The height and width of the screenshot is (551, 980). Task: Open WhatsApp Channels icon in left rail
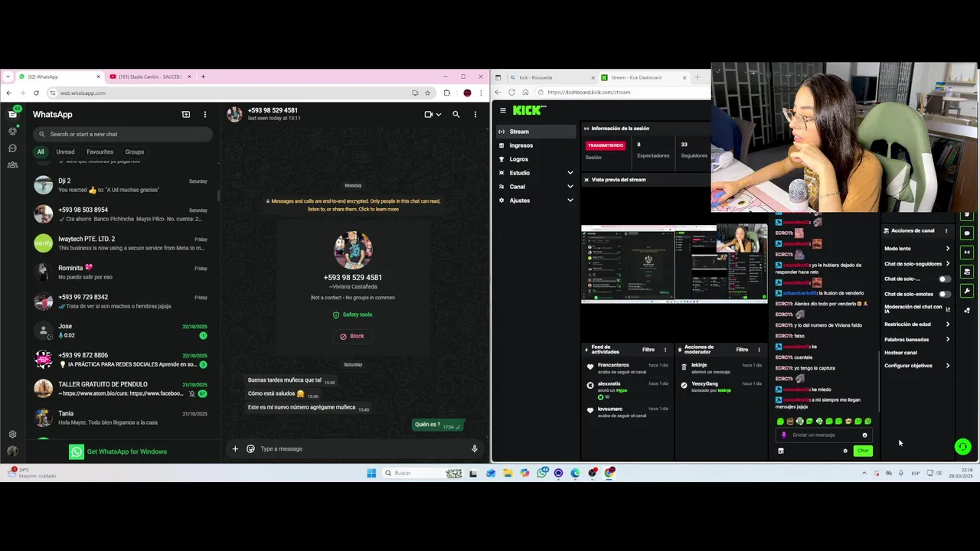pyautogui.click(x=12, y=148)
